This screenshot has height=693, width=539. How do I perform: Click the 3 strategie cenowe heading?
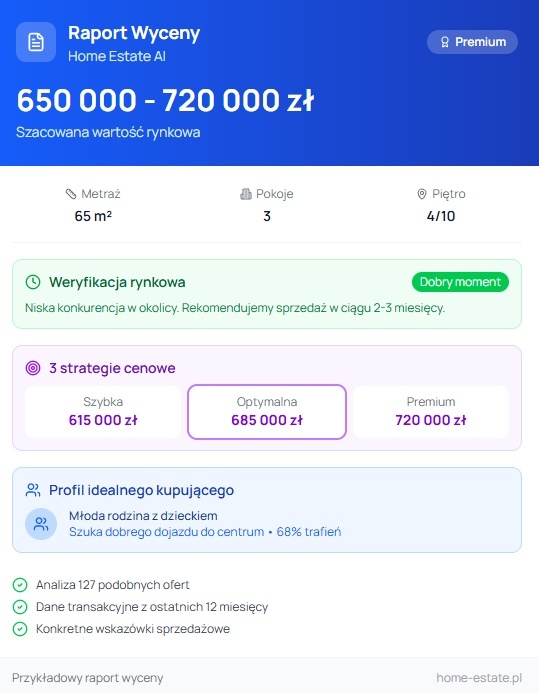click(x=112, y=368)
